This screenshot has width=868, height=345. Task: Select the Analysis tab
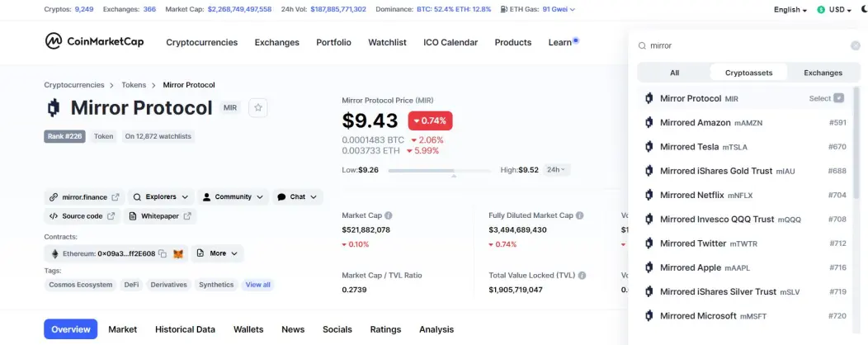(x=436, y=329)
